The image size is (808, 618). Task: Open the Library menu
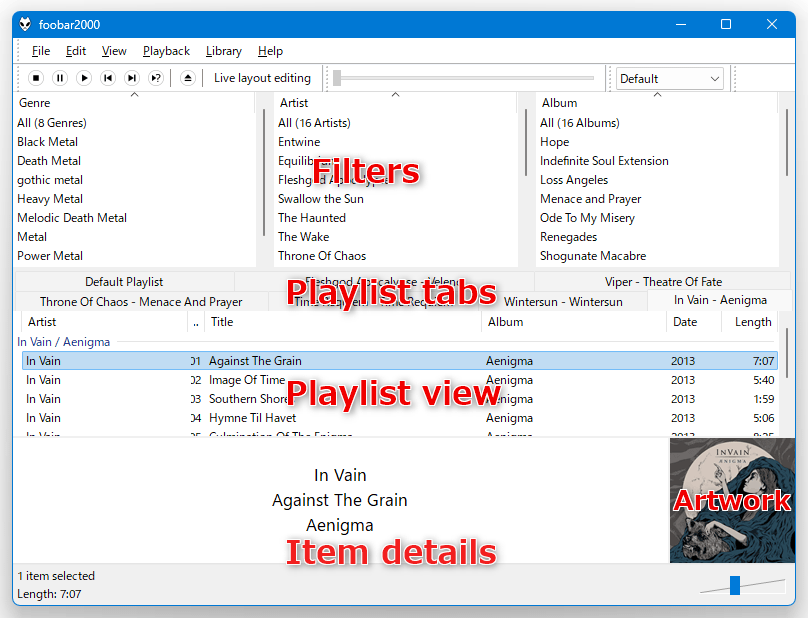pos(224,51)
